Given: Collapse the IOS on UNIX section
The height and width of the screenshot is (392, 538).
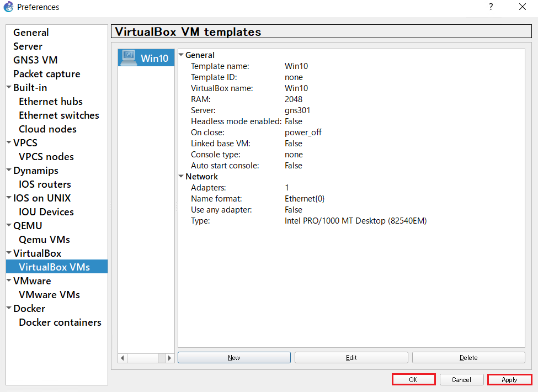Looking at the screenshot, I should point(9,197).
